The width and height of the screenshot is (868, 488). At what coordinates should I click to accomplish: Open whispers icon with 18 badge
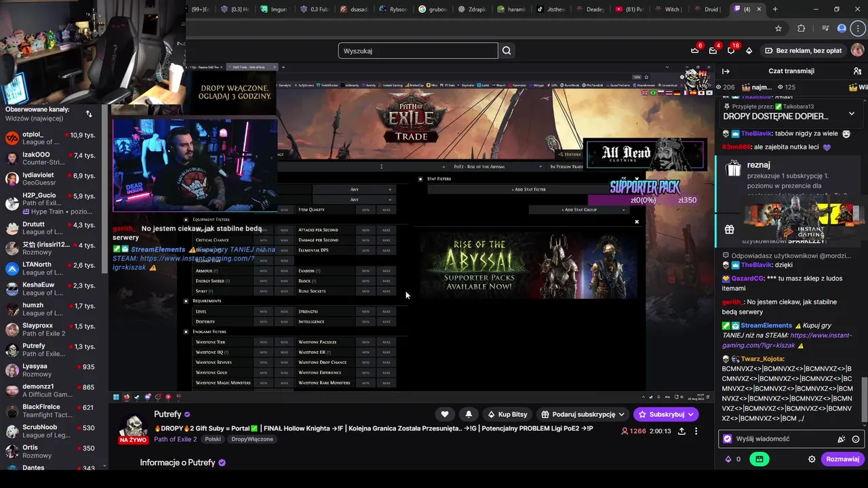point(731,50)
